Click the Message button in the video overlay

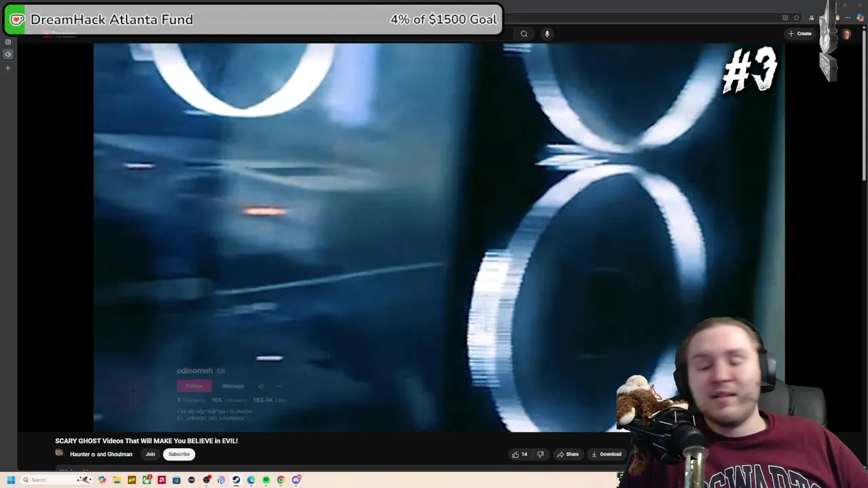pos(233,386)
